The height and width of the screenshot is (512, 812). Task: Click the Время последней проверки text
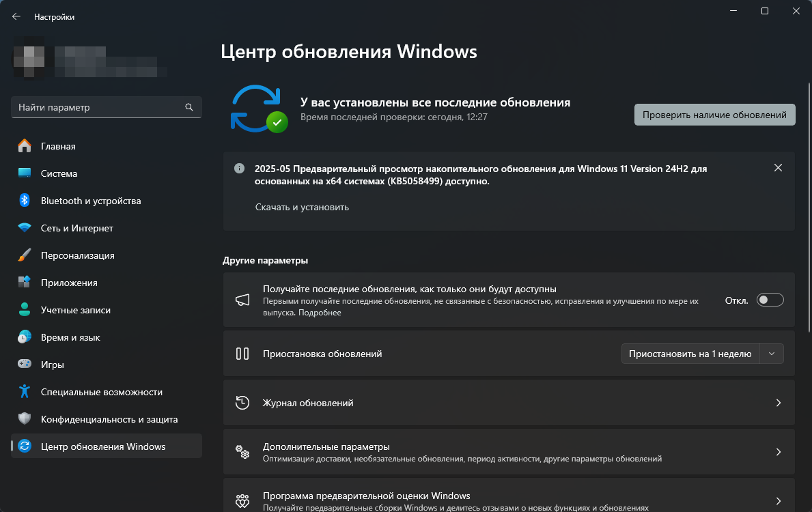point(393,117)
